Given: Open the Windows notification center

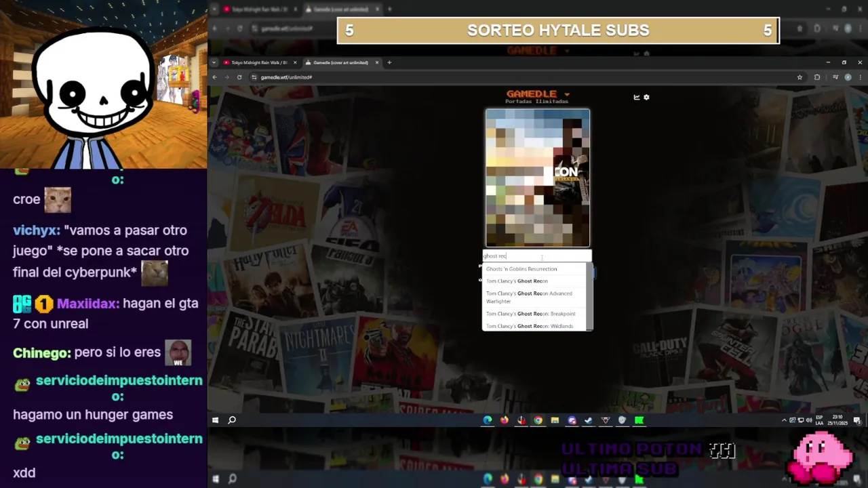Looking at the screenshot, I should [858, 420].
